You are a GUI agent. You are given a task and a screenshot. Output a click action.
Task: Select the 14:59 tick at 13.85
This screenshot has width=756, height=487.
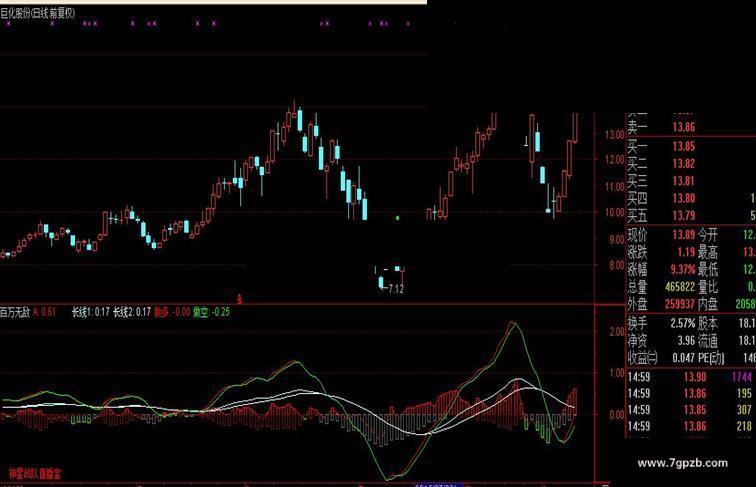coord(691,410)
